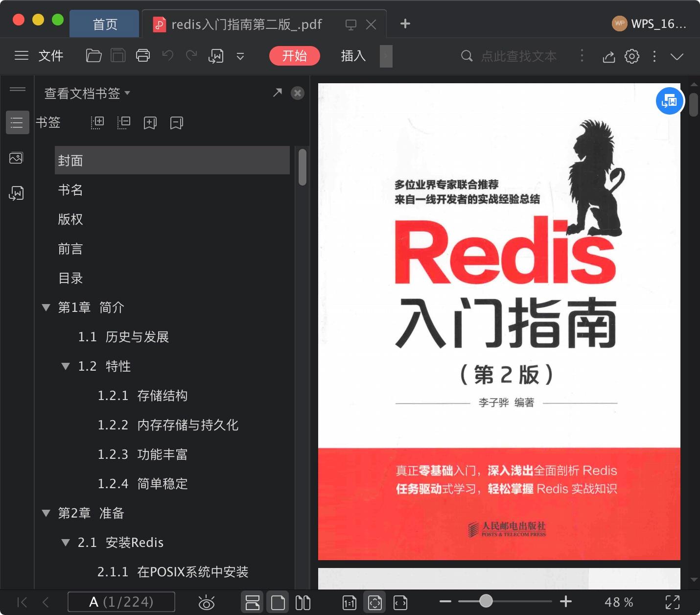
Task: Open bookmark 1.2.4 简单稳定
Action: [142, 484]
